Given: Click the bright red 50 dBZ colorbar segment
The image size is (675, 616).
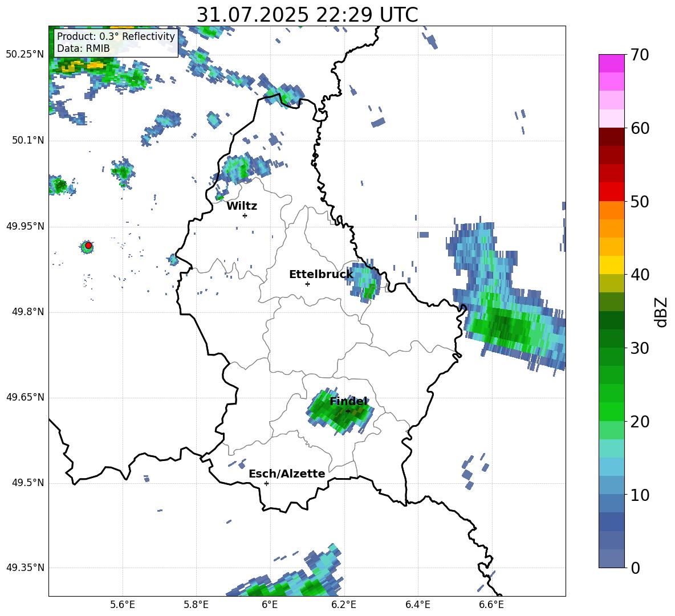Looking at the screenshot, I should 611,192.
